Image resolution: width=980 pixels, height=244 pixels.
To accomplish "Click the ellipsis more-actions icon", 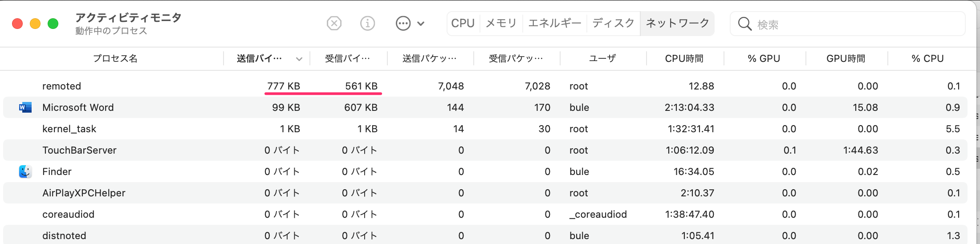I will pos(403,23).
